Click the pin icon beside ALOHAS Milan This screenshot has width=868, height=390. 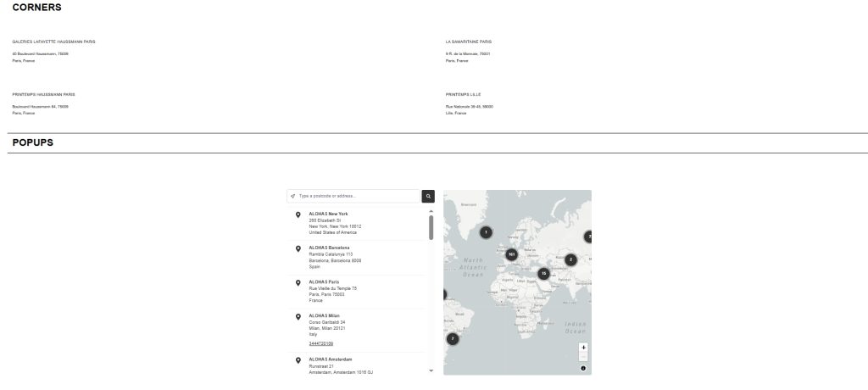298,316
